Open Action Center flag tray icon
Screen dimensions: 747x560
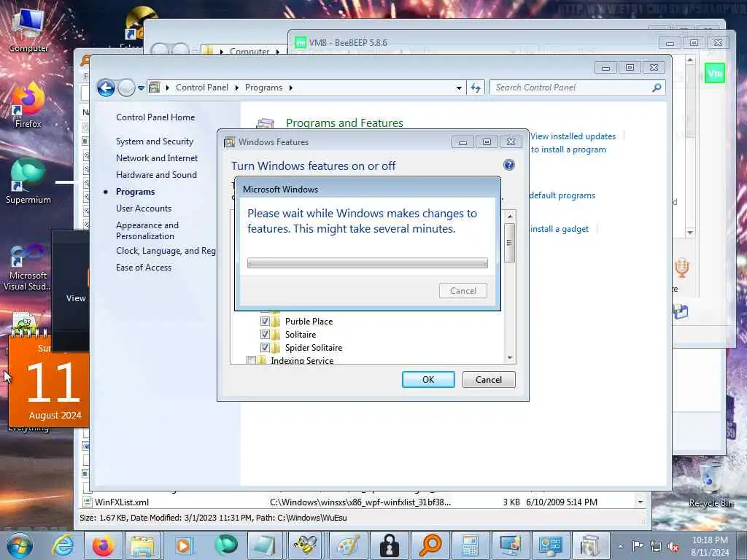[x=638, y=546]
